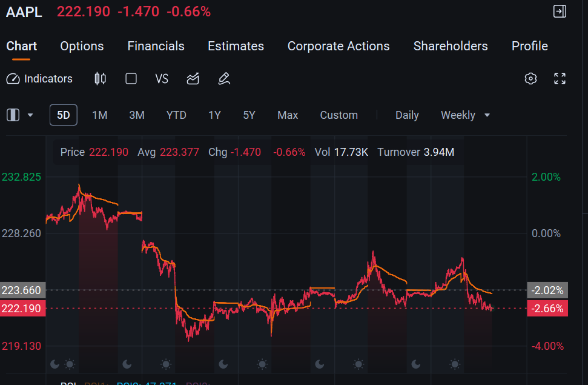Expand chart to fullscreen
Screen dimensions: 588x385
[x=560, y=78]
